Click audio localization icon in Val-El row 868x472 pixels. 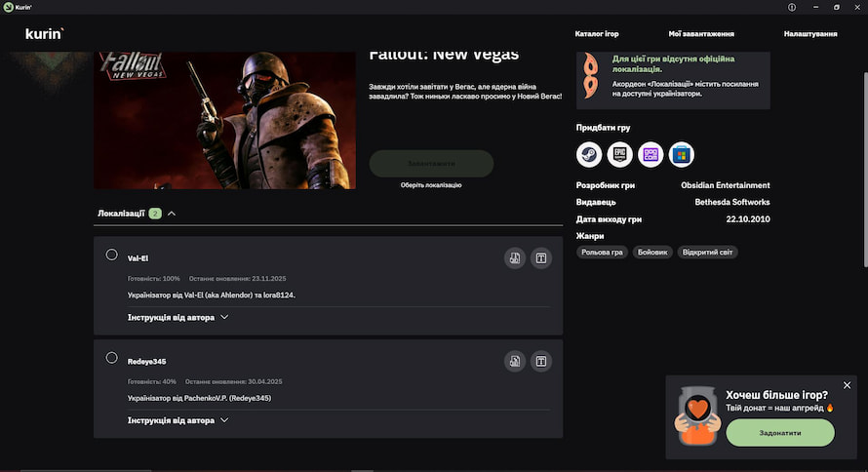click(515, 257)
